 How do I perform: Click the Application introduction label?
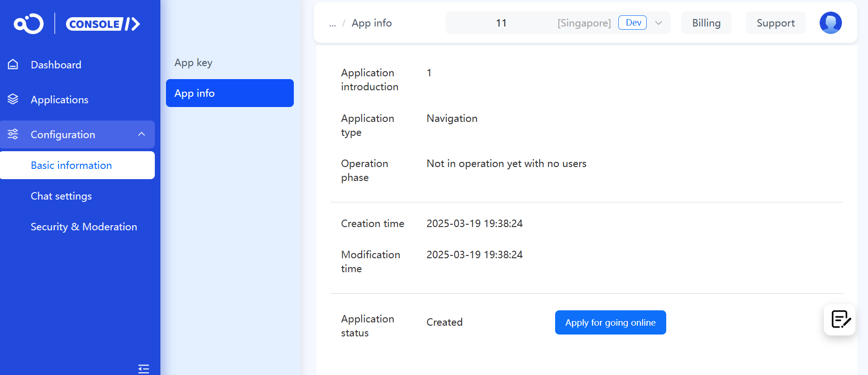(370, 80)
